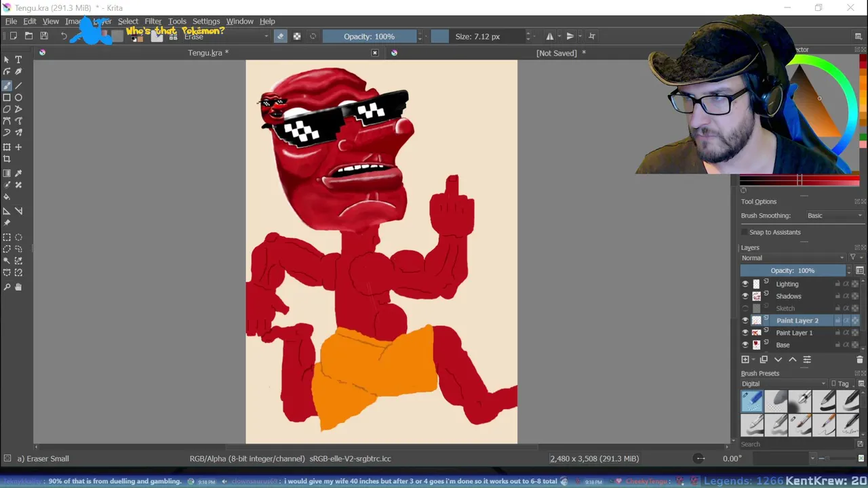868x488 pixels.
Task: Switch to the Tengu.kra document tab
Action: coord(208,53)
